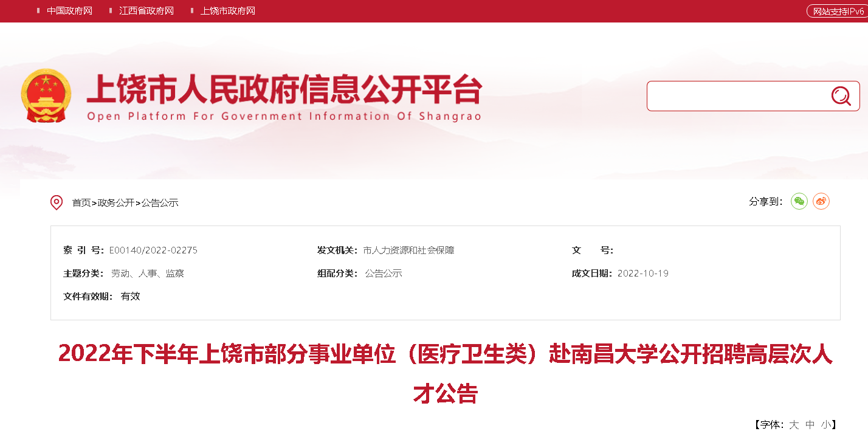This screenshot has height=434, width=868.
Task: Click index number E00140/2022-02275
Action: (x=153, y=250)
